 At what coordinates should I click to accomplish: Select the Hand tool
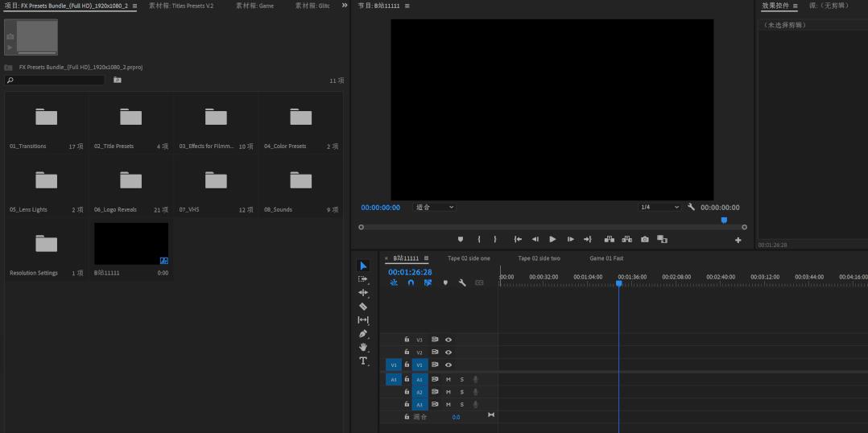point(363,347)
